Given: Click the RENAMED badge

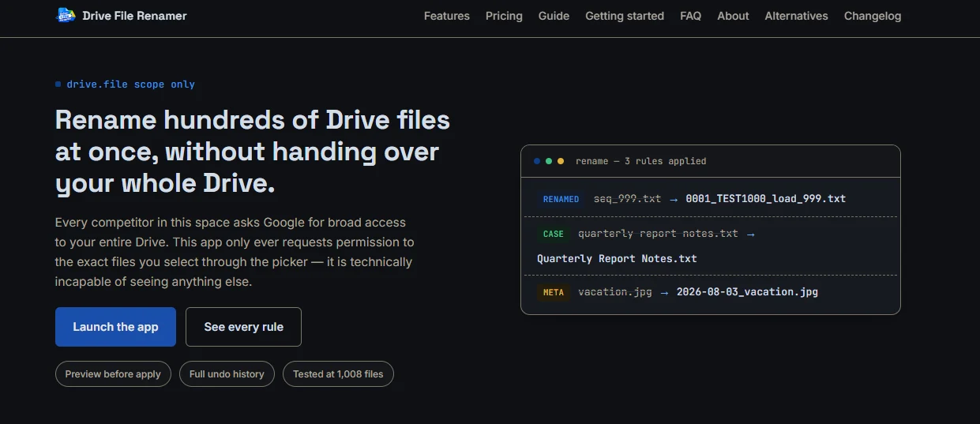Looking at the screenshot, I should [x=561, y=199].
